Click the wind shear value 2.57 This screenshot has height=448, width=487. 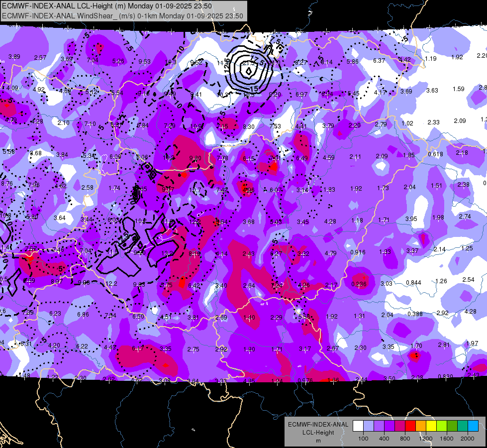point(40,58)
